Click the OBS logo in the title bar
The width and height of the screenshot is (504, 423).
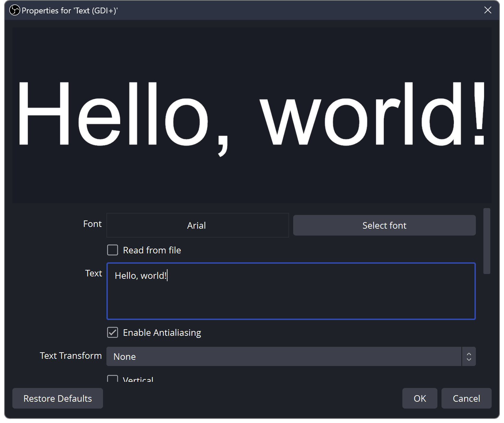click(15, 10)
